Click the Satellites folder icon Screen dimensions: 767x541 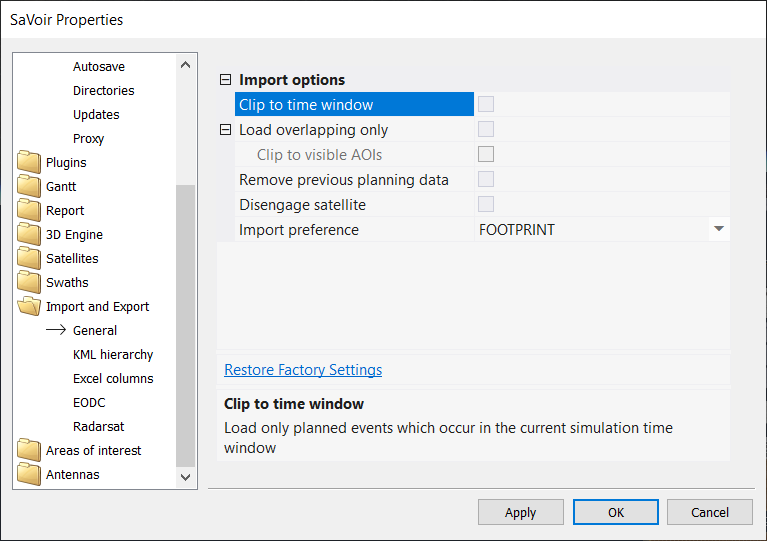click(x=29, y=259)
